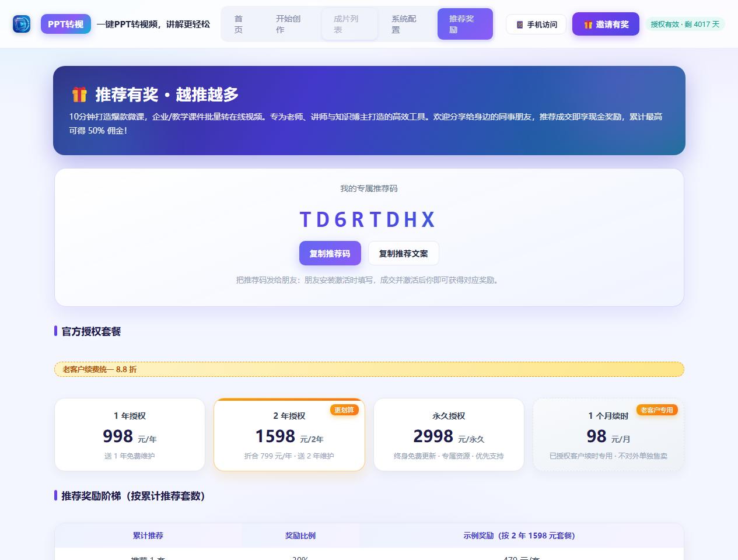Click the 官方授权套餐 section heading

[92, 331]
